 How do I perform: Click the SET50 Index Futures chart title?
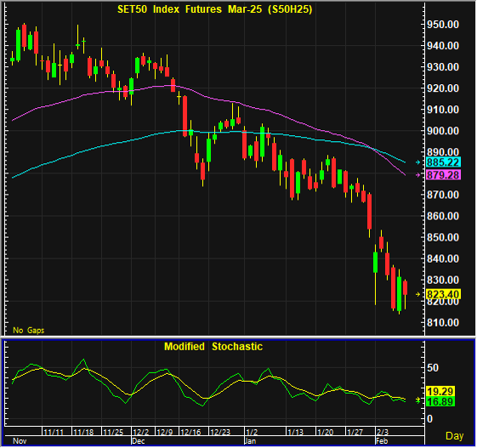pos(215,9)
